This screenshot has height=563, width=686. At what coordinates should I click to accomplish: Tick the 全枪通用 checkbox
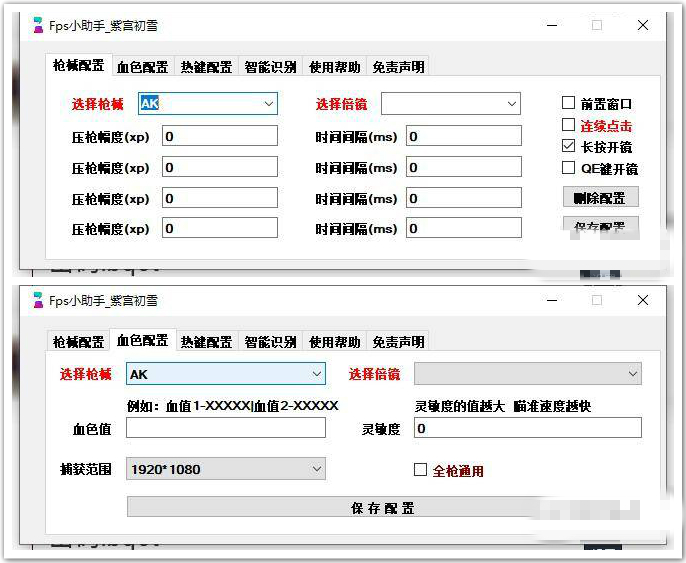[x=421, y=470]
